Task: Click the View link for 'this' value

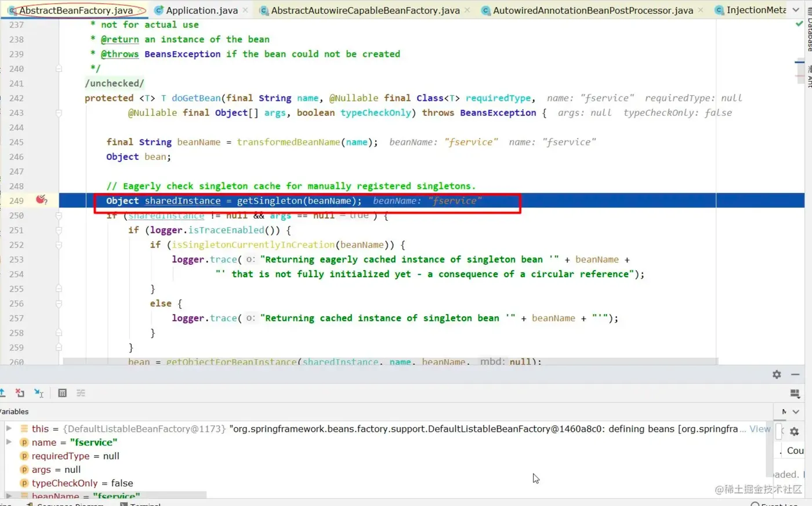Action: pos(760,429)
